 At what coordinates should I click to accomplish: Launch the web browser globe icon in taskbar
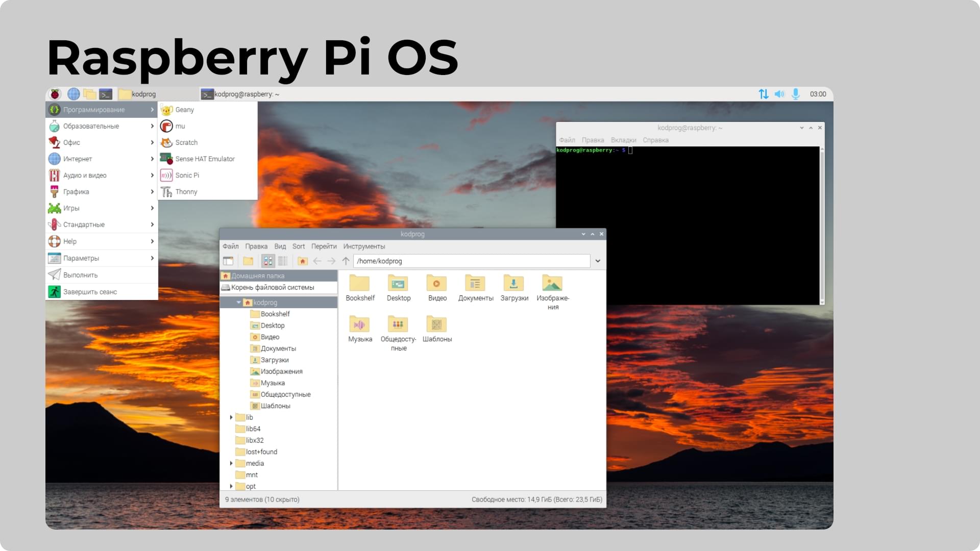[x=73, y=94]
